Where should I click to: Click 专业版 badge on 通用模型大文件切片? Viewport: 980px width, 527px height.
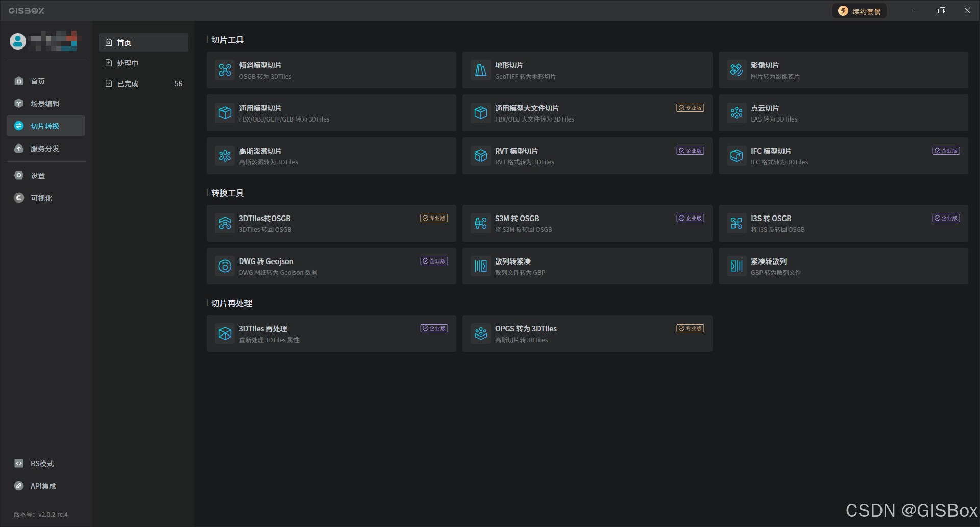690,108
